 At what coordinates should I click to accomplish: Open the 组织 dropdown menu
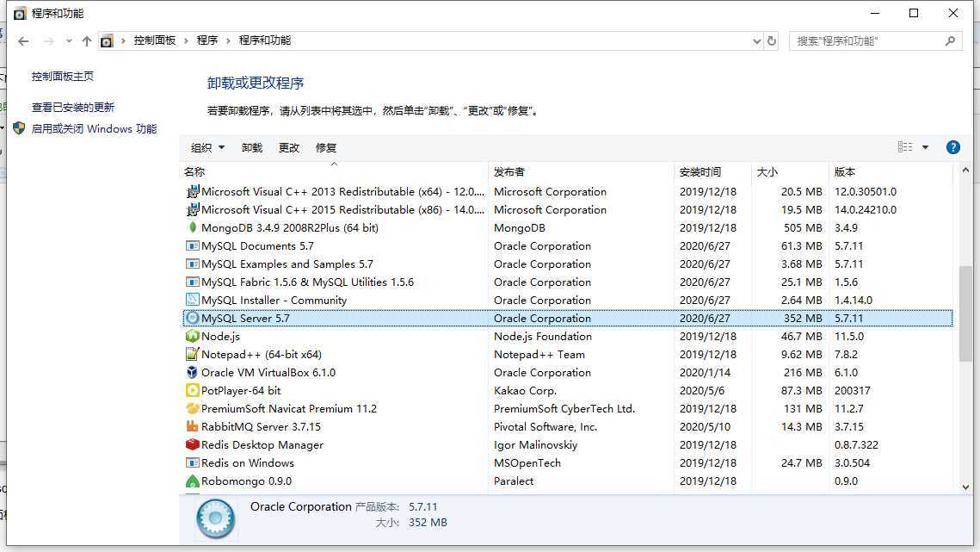[207, 148]
